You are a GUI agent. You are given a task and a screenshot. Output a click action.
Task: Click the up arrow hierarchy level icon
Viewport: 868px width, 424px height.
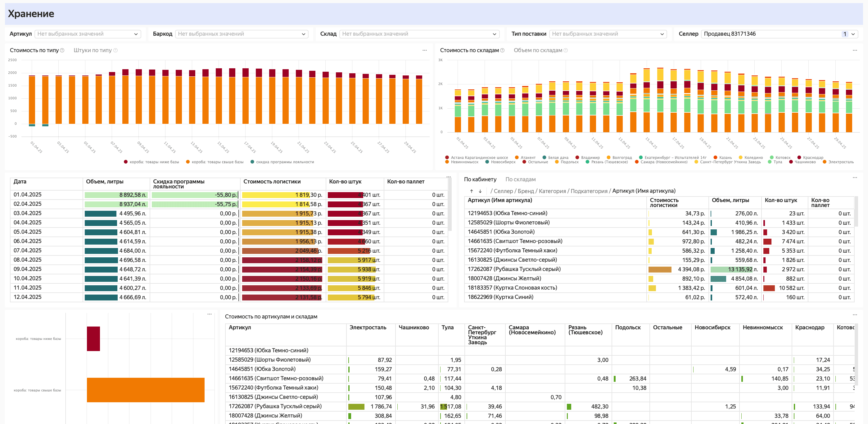[x=471, y=191]
